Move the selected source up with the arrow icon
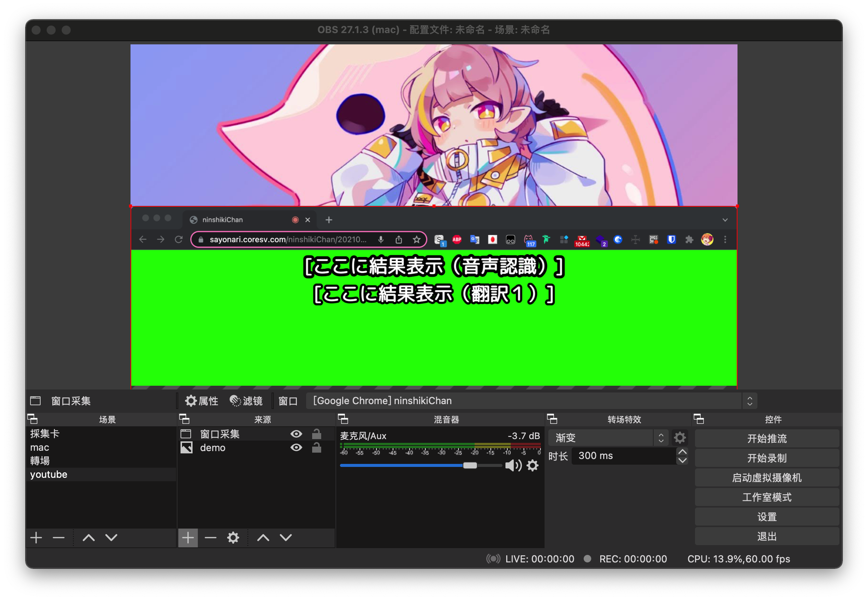 (263, 537)
